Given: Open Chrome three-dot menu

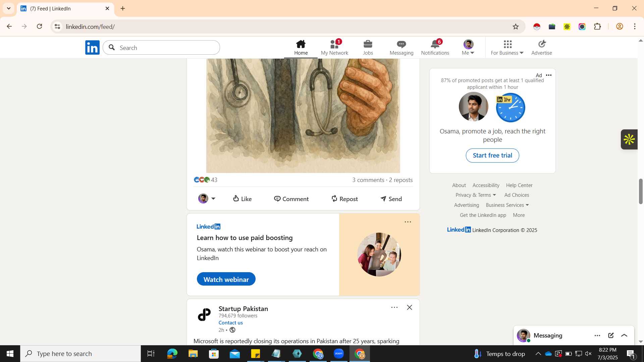Looking at the screenshot, I should pyautogui.click(x=635, y=26).
